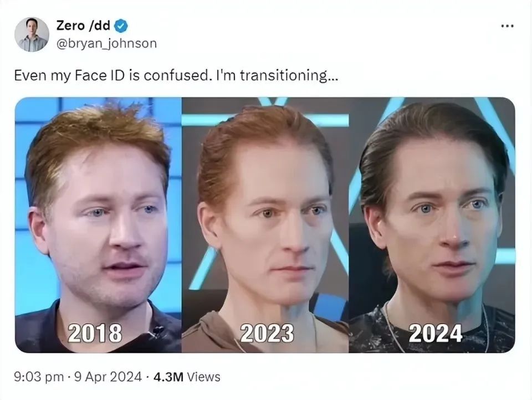Open the 9:03 pm timestamp link

coord(39,377)
